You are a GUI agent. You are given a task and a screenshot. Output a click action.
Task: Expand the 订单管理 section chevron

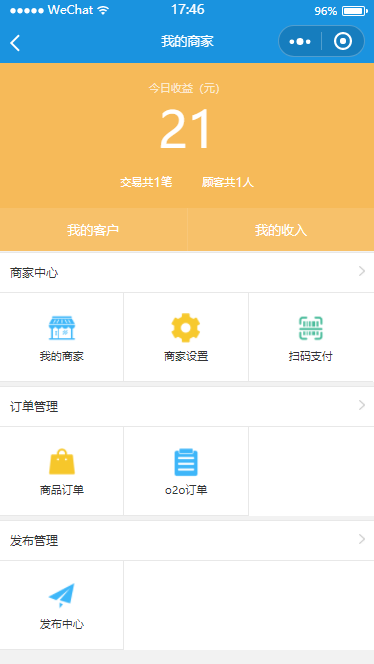tap(362, 405)
